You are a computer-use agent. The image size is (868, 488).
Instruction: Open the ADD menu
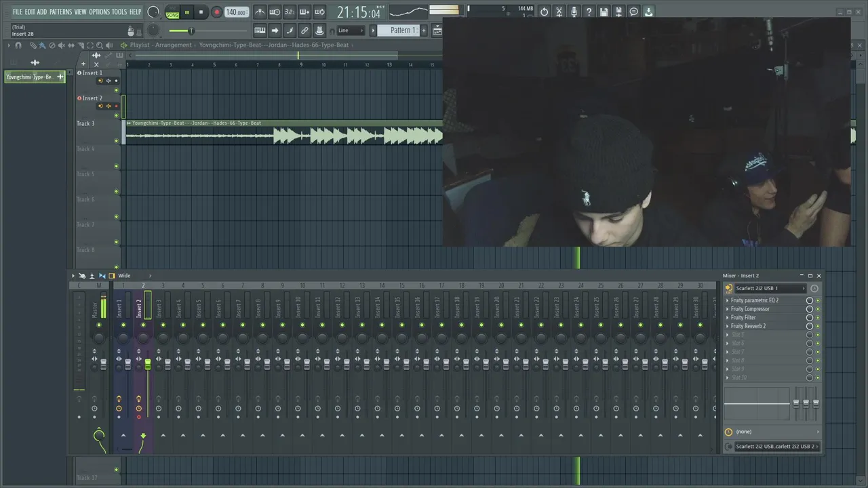42,12
